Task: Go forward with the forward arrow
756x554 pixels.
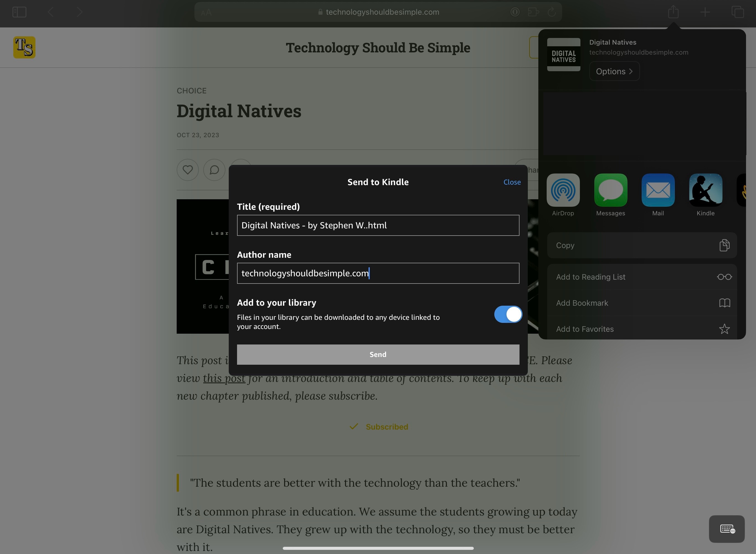Action: [79, 12]
